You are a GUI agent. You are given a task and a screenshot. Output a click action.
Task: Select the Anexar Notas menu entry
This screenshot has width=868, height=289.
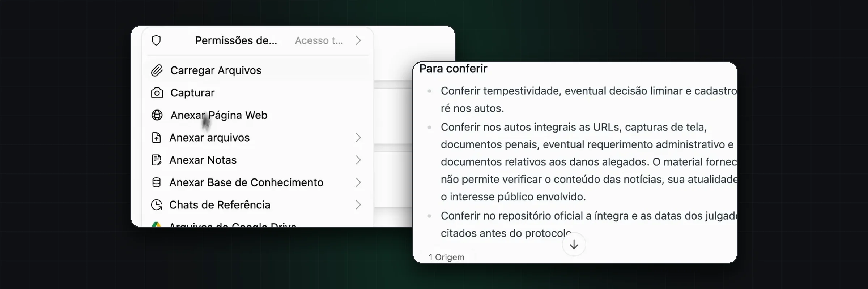(258, 160)
